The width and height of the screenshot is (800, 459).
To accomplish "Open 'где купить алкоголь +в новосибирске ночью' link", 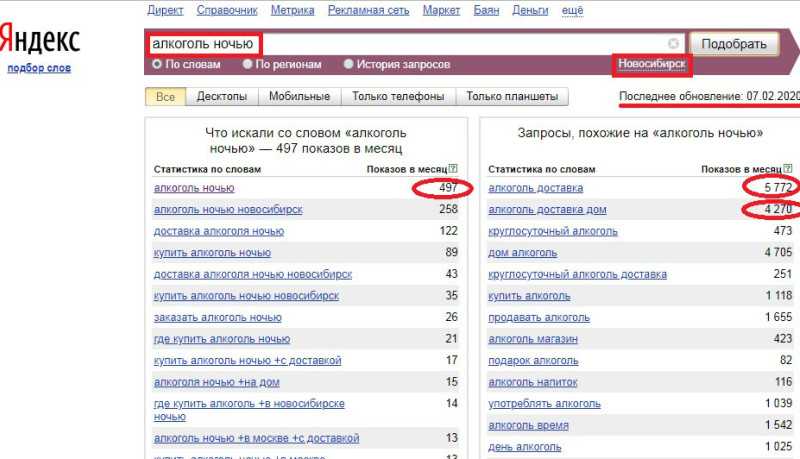I will (249, 410).
